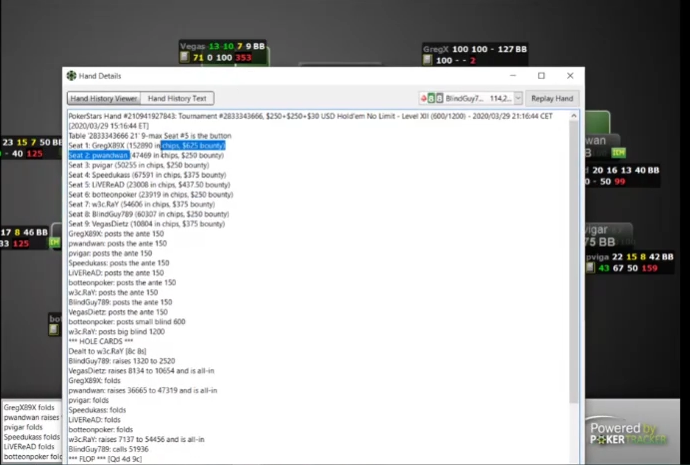Click the dropdown arrow beside 114,2 value
Image resolution: width=690 pixels, height=465 pixels.
[x=518, y=98]
